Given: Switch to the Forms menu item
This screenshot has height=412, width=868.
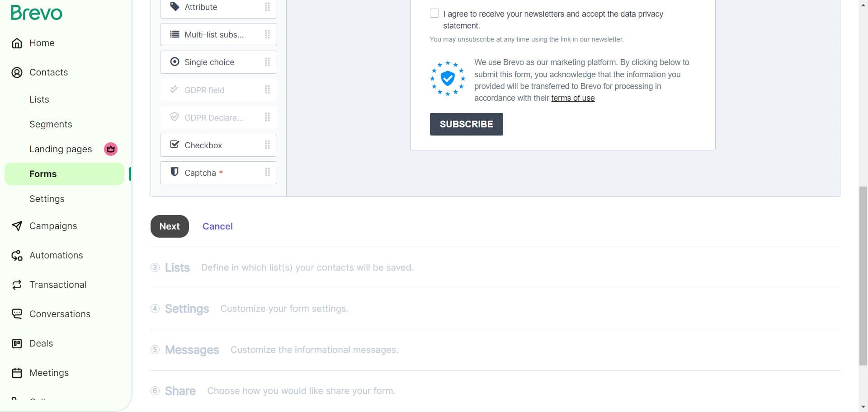Looking at the screenshot, I should [x=42, y=173].
